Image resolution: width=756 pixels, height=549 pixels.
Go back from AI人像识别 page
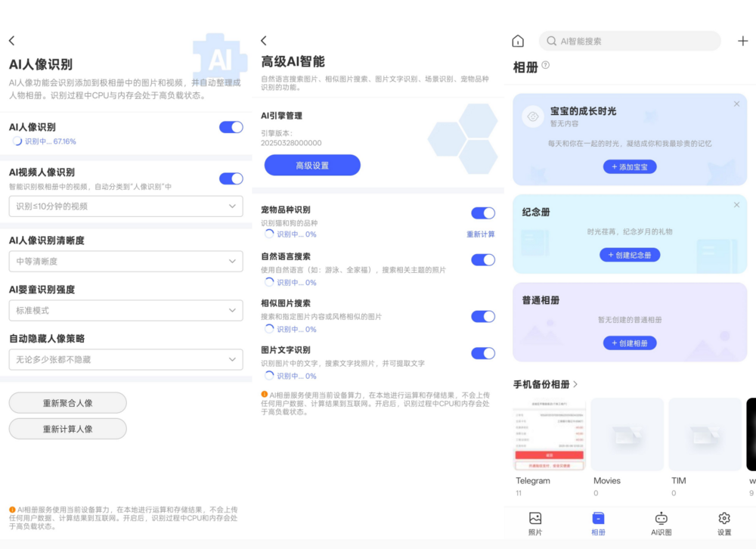click(12, 41)
